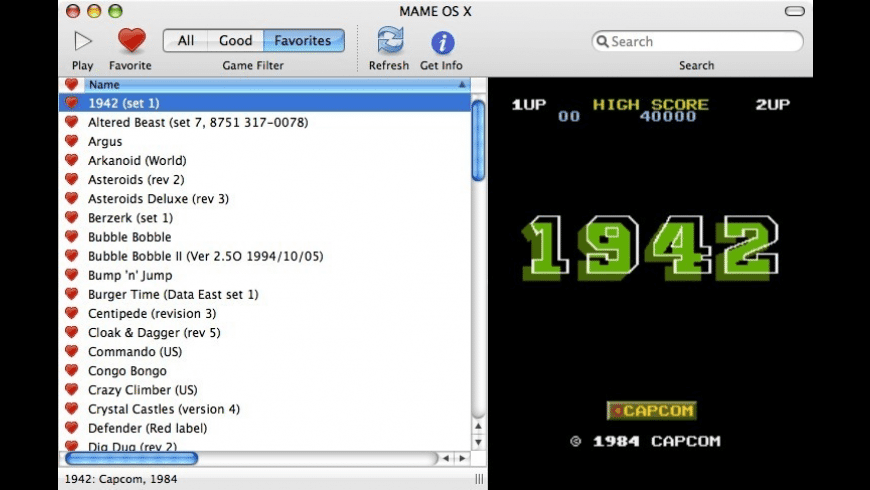The width and height of the screenshot is (870, 490).
Task: Click the horizontal scrollbar thumb
Action: click(x=131, y=458)
